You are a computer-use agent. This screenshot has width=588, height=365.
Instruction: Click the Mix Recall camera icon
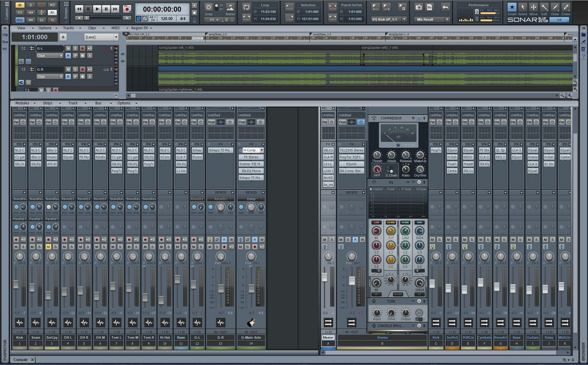419,7
